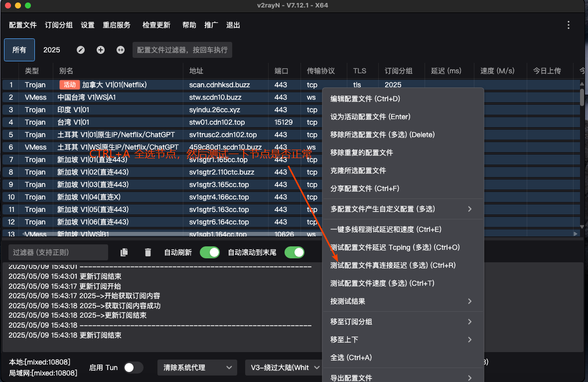This screenshot has height=382, width=588.
Task: Open the system proxy mode dropdown
Action: point(197,368)
